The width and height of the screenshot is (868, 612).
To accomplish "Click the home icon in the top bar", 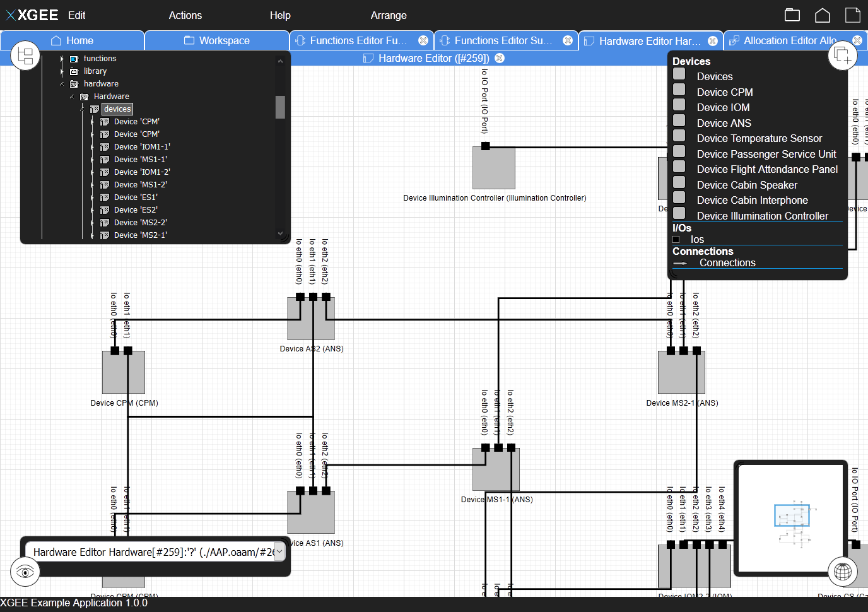I will 823,15.
